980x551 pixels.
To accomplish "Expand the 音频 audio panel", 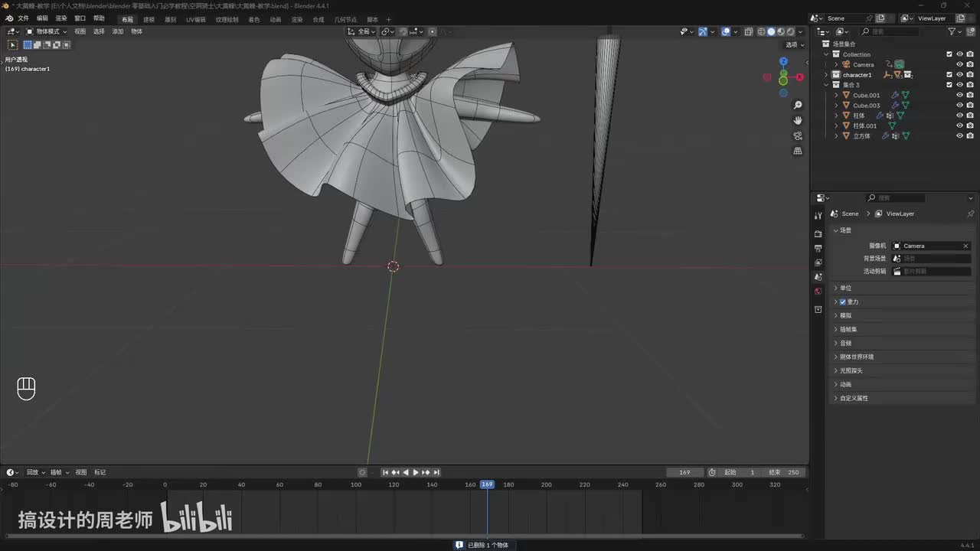I will click(x=845, y=344).
